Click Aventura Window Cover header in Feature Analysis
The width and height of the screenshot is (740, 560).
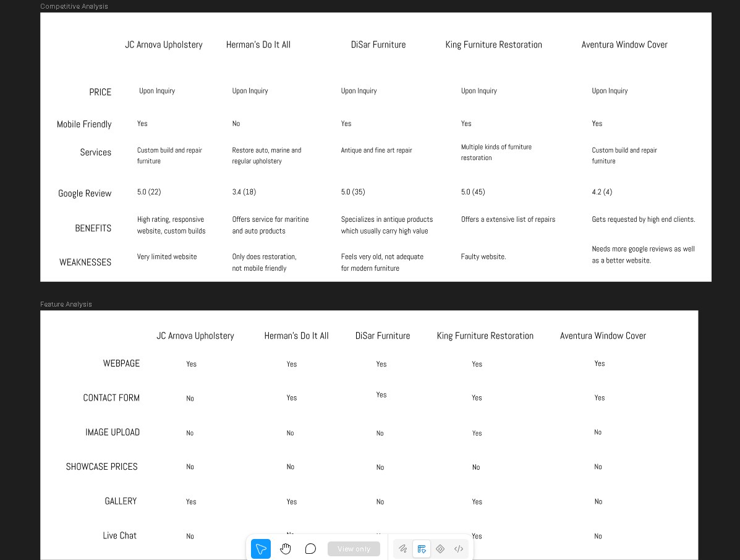(603, 336)
